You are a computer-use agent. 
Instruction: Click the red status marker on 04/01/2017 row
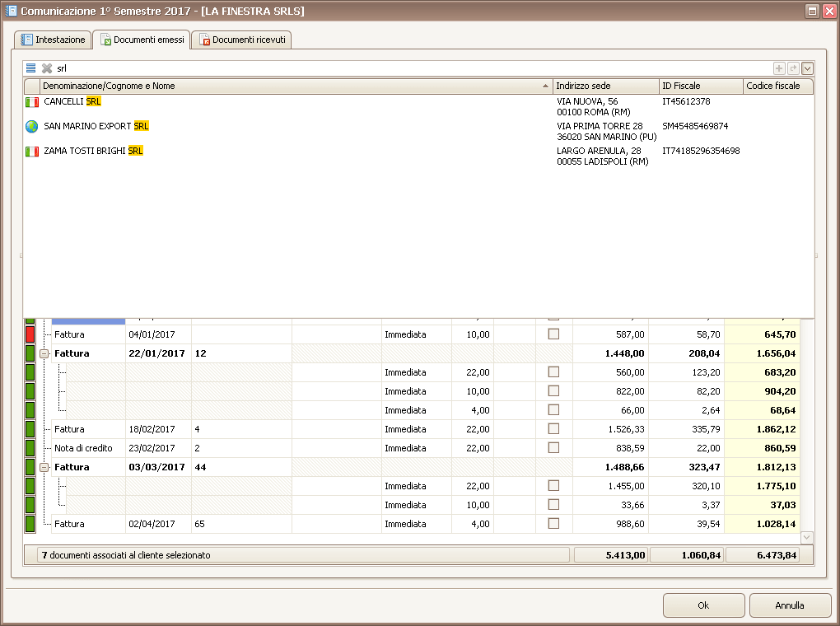click(x=30, y=334)
